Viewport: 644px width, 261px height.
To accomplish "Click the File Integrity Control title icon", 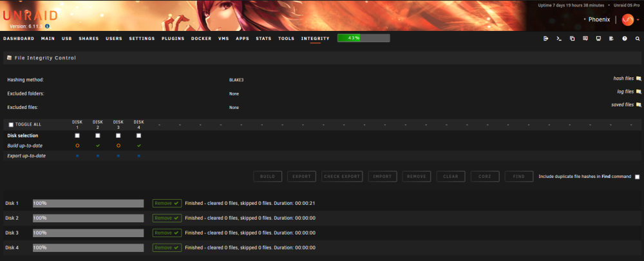I will [x=10, y=58].
